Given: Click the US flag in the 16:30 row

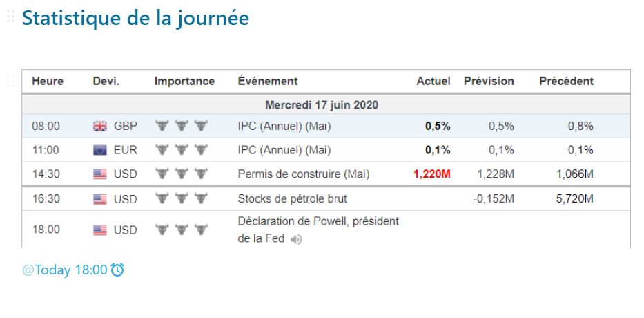Looking at the screenshot, I should coord(100,199).
